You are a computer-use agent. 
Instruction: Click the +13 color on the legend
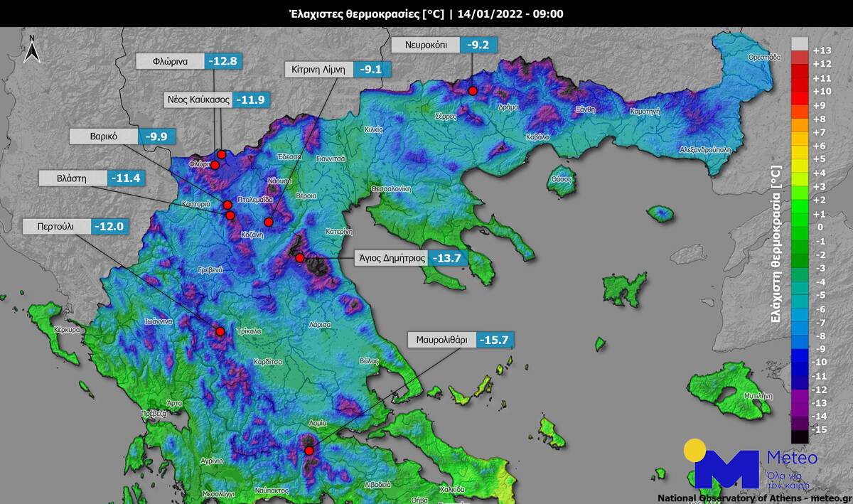pos(800,44)
